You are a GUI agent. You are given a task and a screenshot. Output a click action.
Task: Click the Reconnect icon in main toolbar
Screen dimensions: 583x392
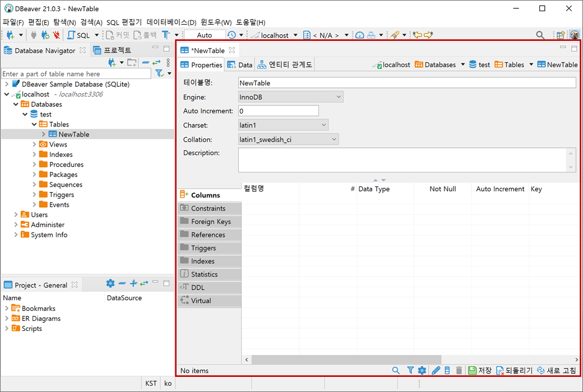tap(45, 35)
